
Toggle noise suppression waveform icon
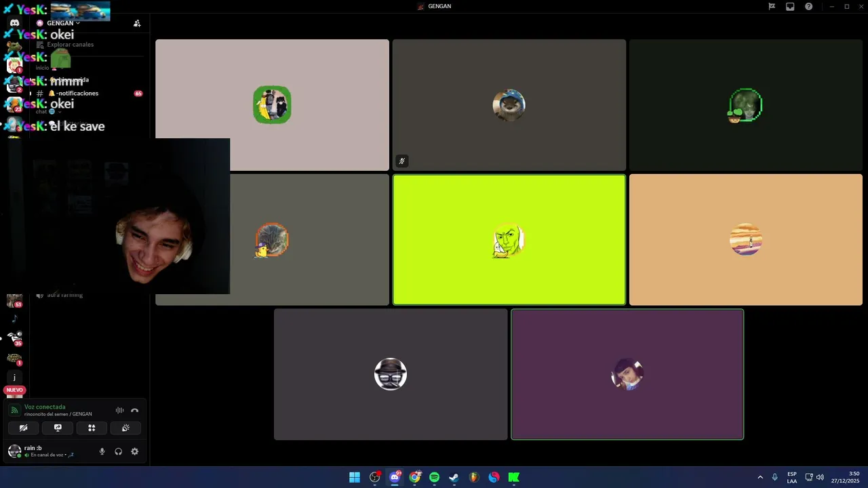119,410
